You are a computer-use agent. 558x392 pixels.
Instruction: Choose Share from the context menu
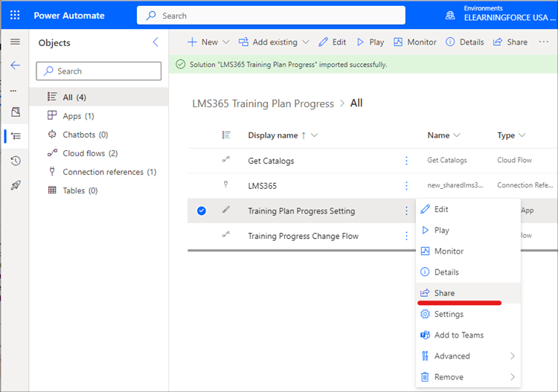pyautogui.click(x=444, y=293)
